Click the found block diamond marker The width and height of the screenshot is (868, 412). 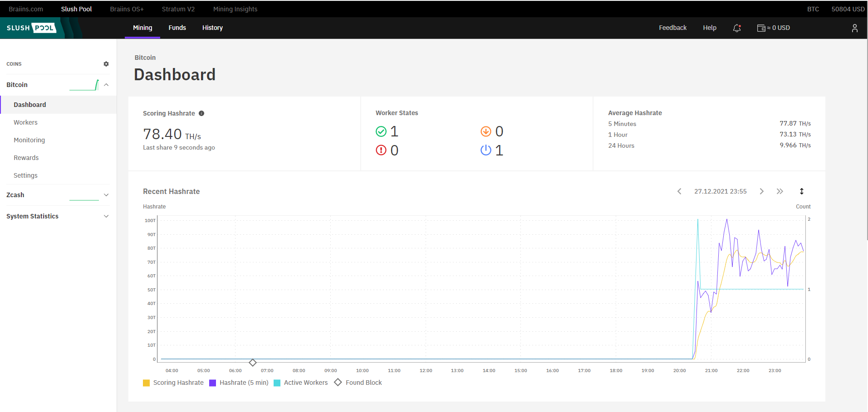253,362
